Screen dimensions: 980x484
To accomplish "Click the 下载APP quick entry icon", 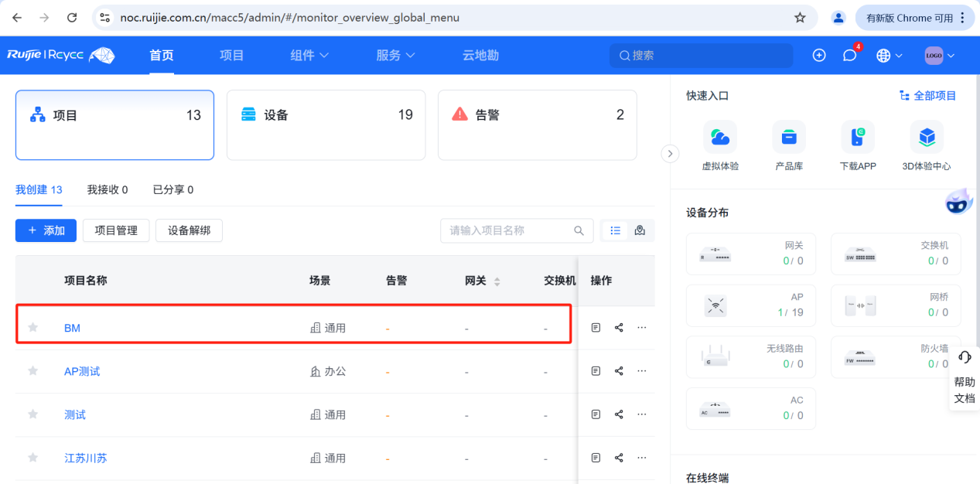I will coord(857,135).
